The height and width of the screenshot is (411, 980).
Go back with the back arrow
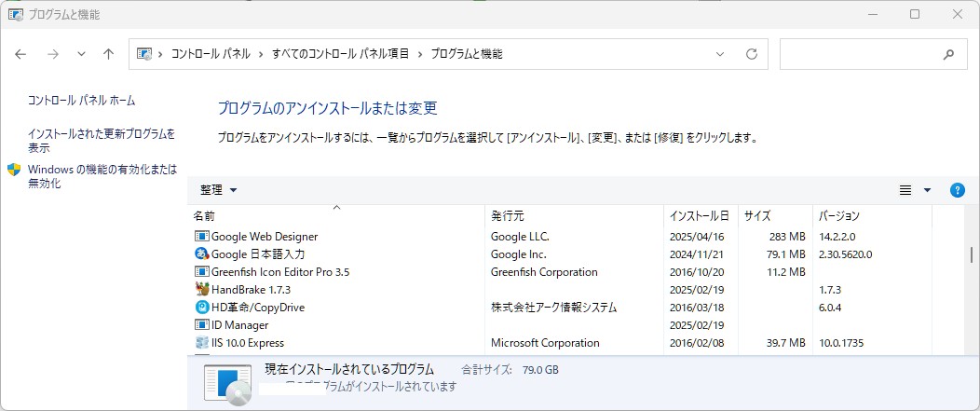click(x=20, y=54)
